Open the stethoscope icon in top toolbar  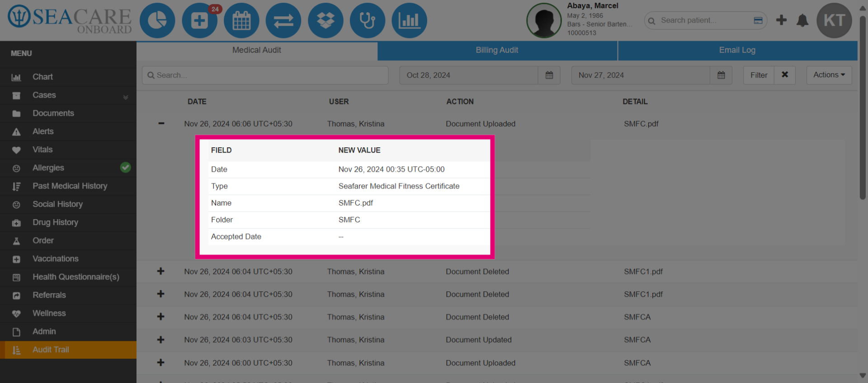367,21
